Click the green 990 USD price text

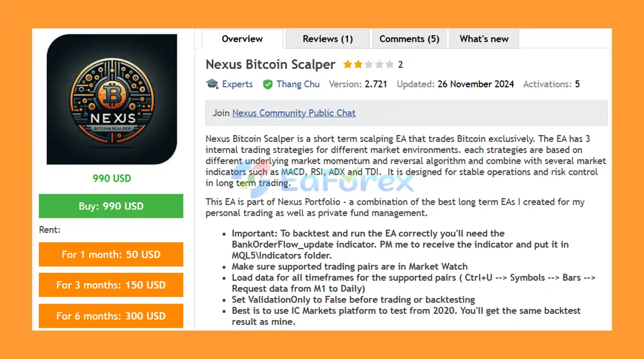[112, 178]
